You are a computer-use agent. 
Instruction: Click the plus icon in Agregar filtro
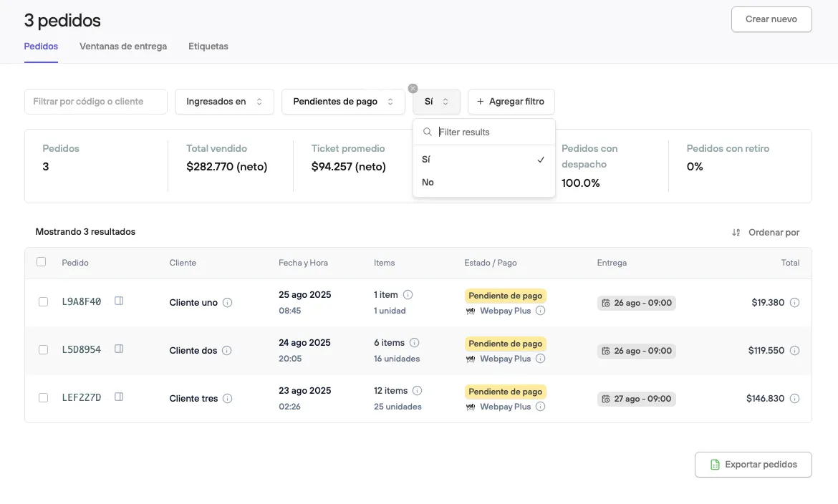[x=480, y=102]
